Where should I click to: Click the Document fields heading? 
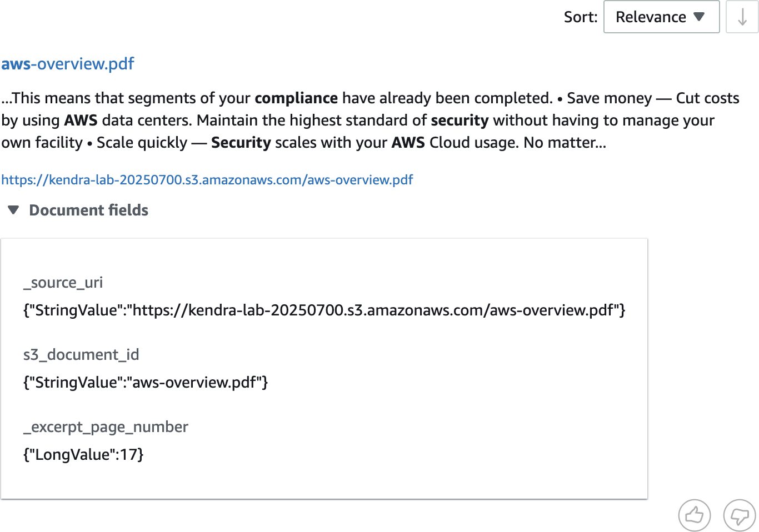[x=89, y=210]
